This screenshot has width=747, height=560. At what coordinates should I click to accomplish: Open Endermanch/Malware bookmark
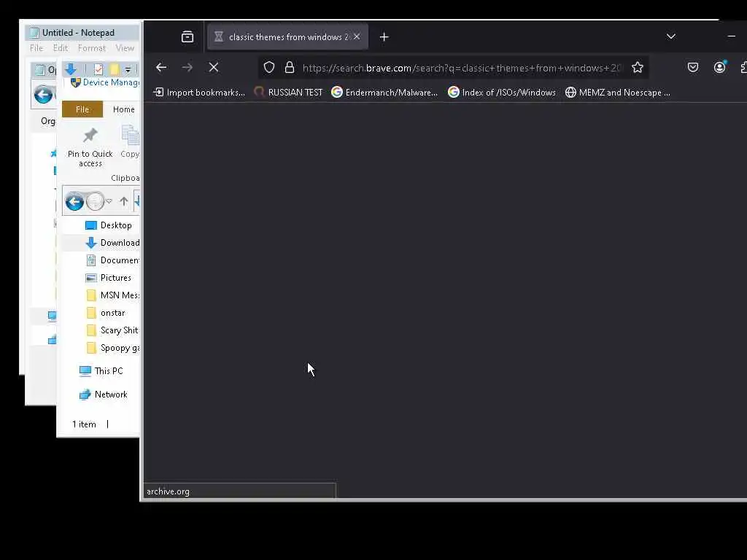(384, 93)
